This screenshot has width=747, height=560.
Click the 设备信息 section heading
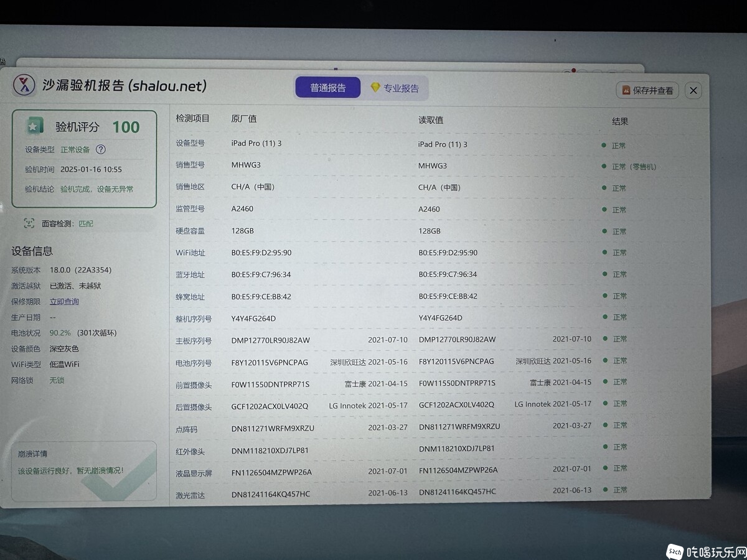click(32, 251)
